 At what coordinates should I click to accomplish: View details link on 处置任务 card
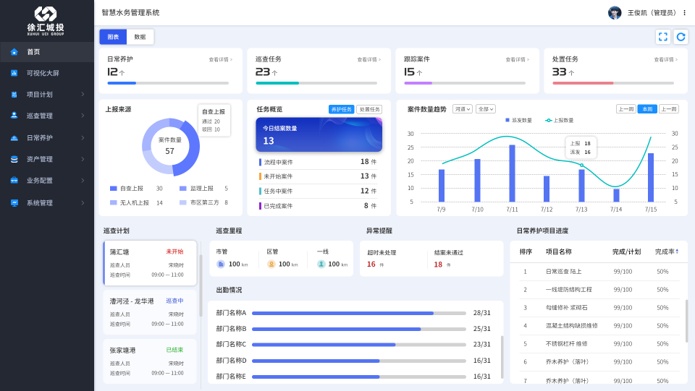666,59
